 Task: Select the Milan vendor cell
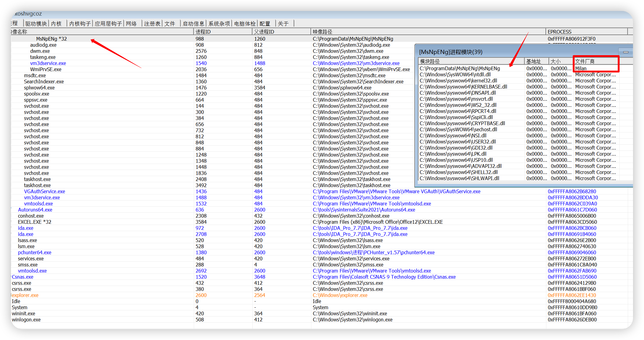tap(581, 68)
